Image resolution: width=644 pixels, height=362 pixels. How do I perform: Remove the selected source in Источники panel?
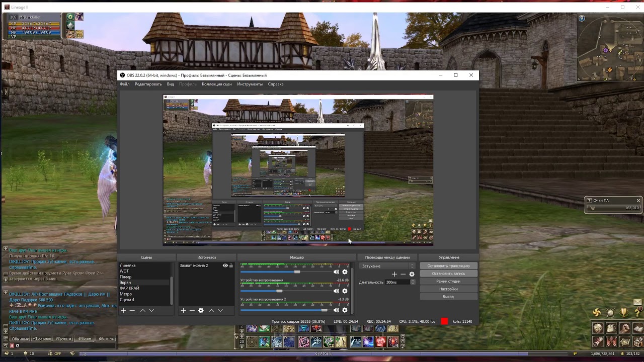click(192, 310)
